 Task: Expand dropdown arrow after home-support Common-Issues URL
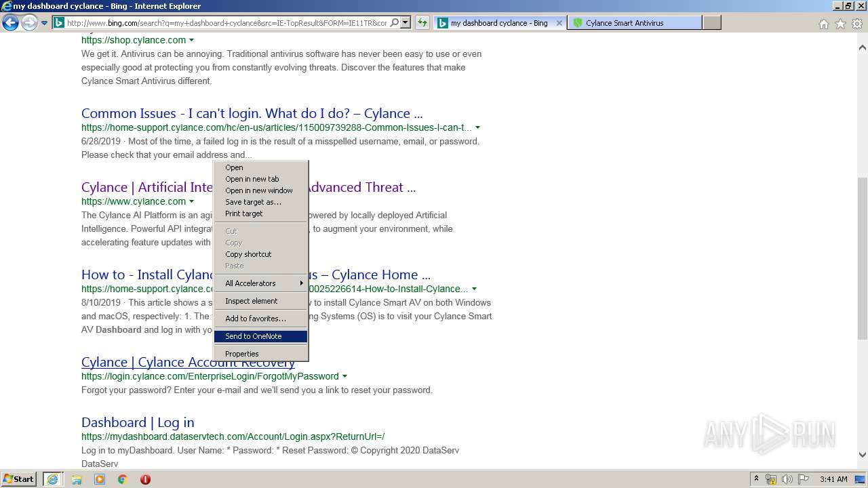tap(477, 127)
